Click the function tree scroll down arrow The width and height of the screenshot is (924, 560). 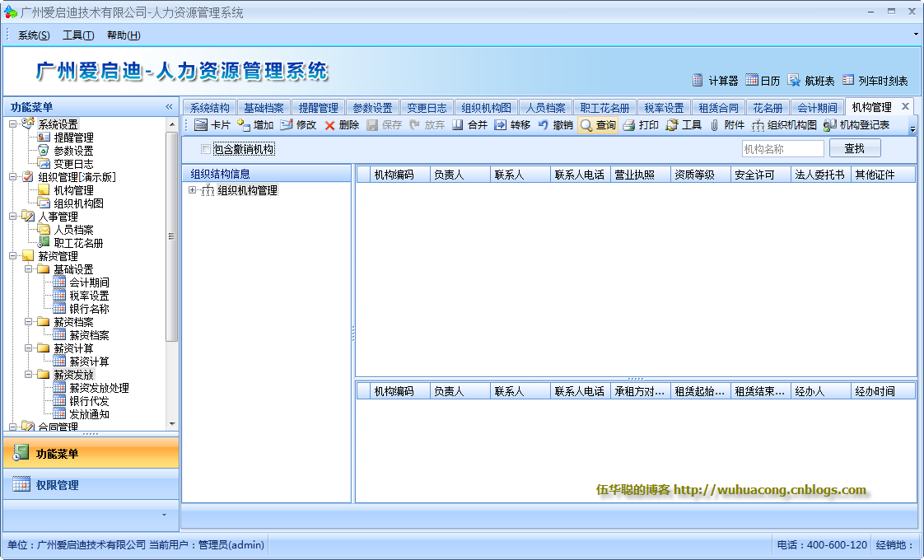172,423
